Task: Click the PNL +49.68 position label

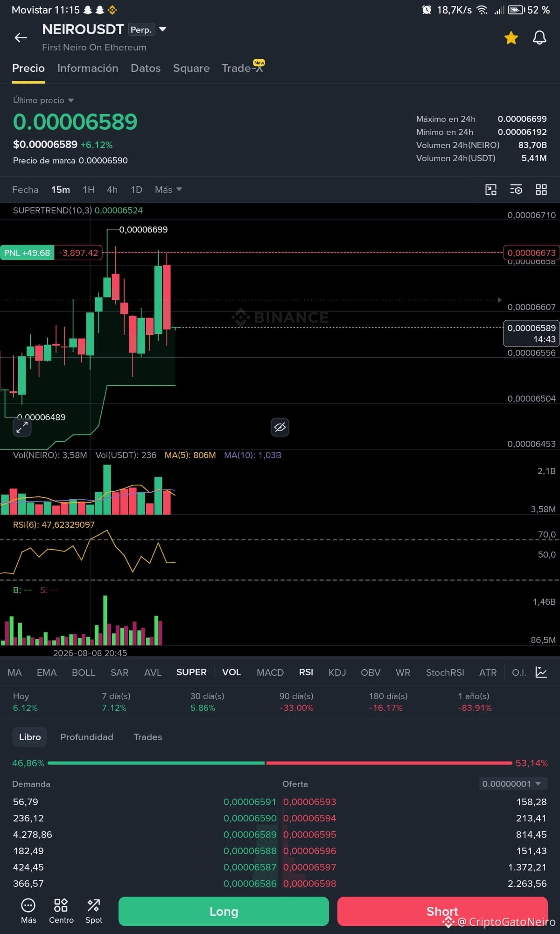Action: pyautogui.click(x=27, y=253)
